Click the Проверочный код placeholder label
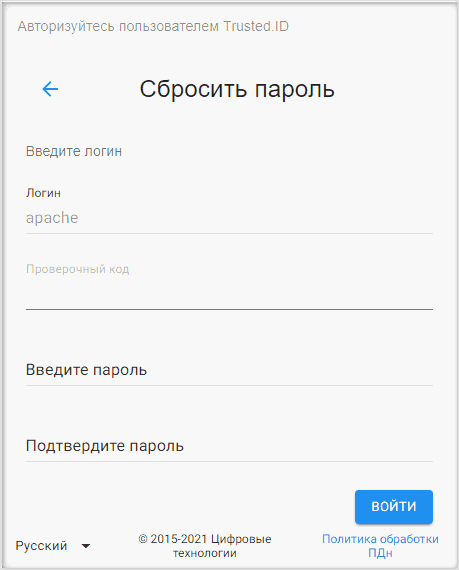 (x=77, y=269)
